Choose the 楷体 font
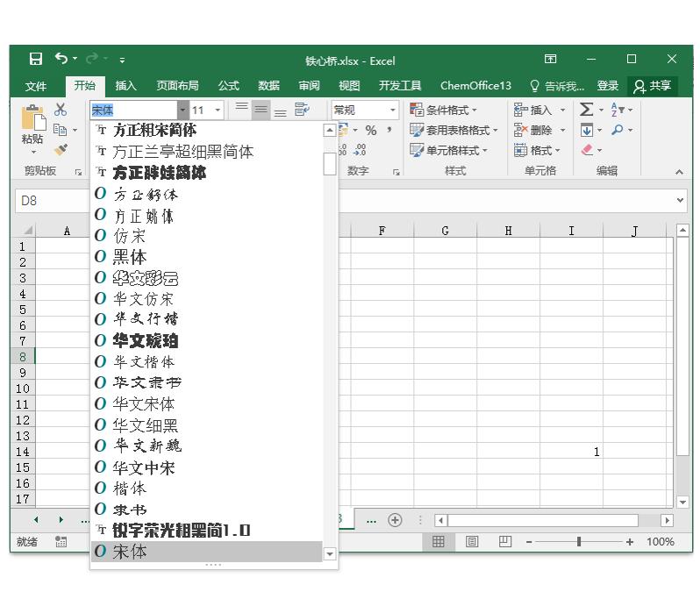Viewport: 700px width, 599px height. 207,488
